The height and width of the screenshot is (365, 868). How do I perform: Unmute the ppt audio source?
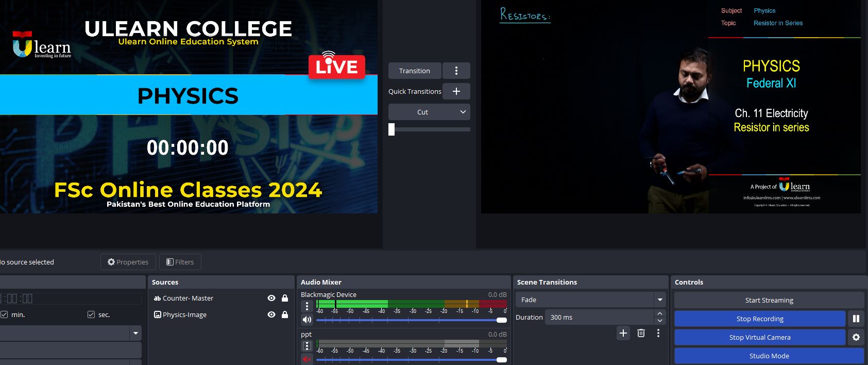(307, 359)
